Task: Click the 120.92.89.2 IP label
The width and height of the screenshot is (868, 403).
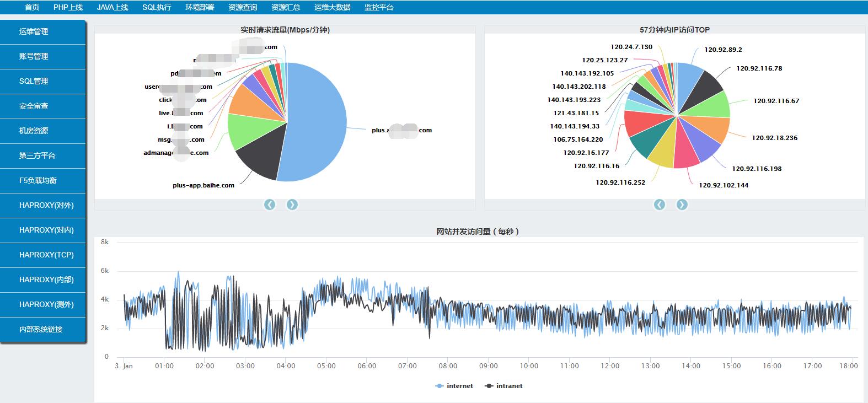Action: coord(723,50)
